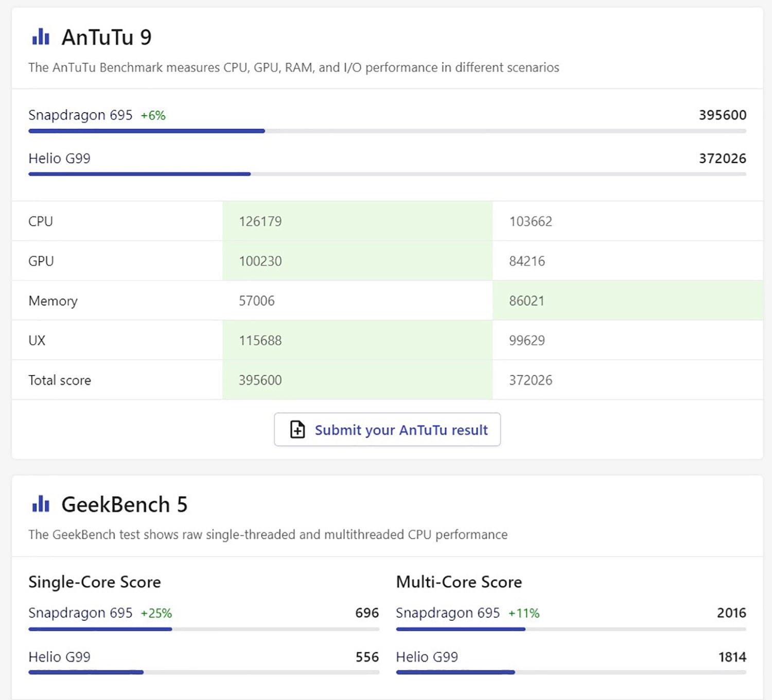Click the Total score row label
Viewport: 772px width, 700px height.
click(x=60, y=380)
